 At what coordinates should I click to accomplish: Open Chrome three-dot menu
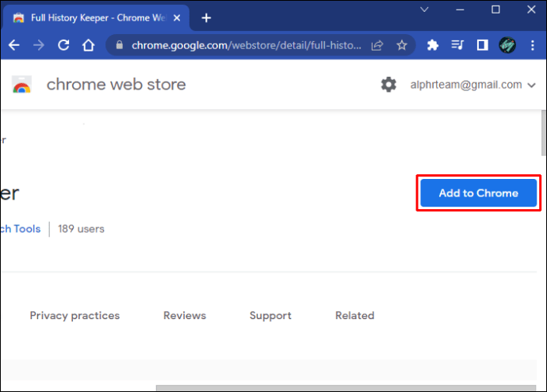coord(533,45)
